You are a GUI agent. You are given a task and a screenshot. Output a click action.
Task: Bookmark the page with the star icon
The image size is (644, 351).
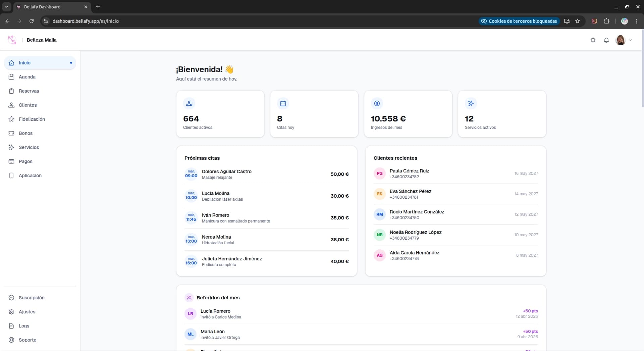click(x=578, y=21)
